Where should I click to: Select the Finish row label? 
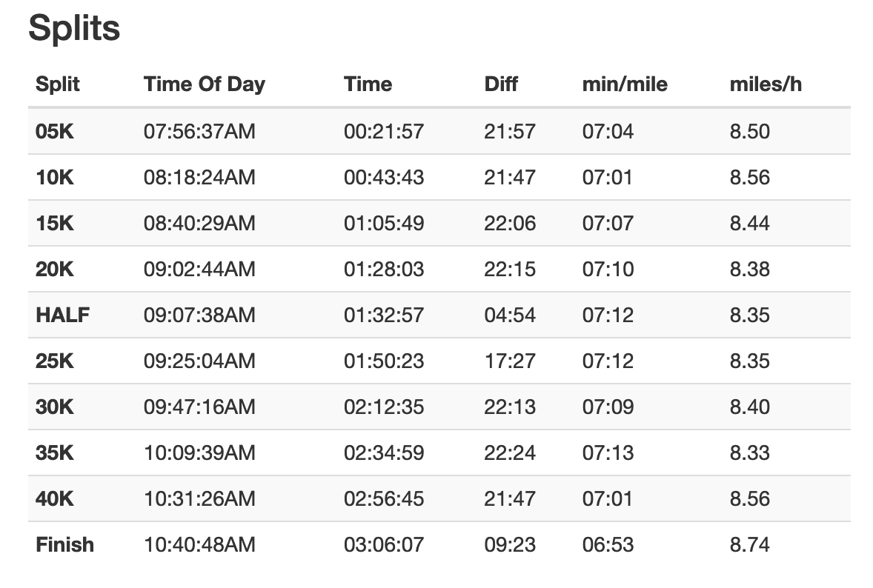click(64, 544)
